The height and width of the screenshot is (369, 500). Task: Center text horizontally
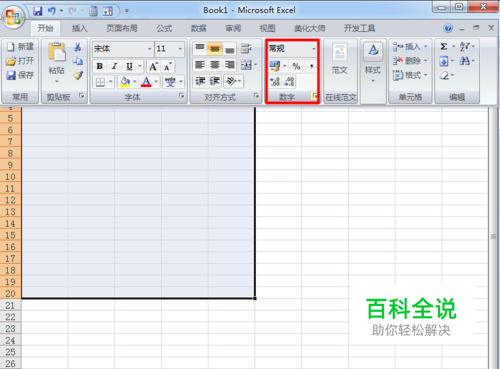tap(215, 65)
